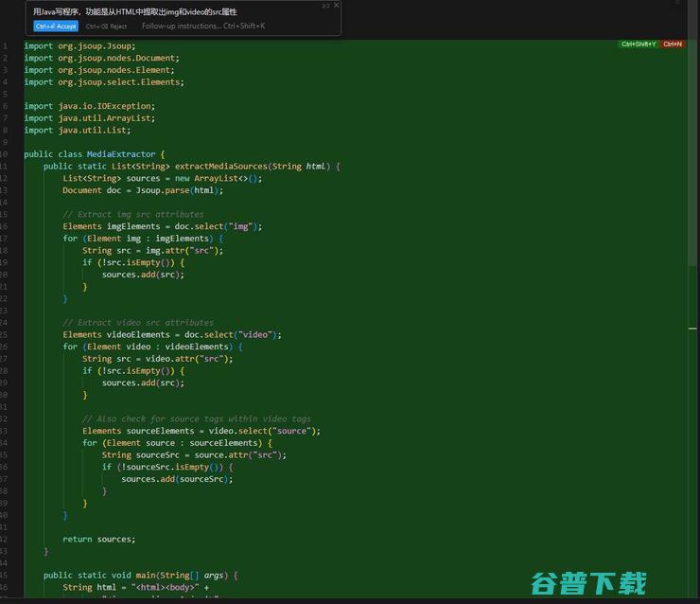Click "import java.util.List;" line
This screenshot has width=700, height=604.
[78, 131]
